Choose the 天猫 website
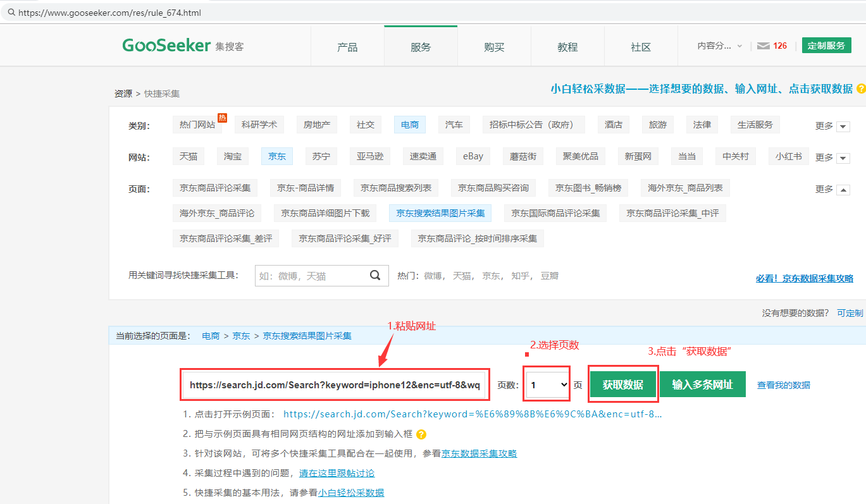Image resolution: width=866 pixels, height=504 pixels. click(189, 156)
